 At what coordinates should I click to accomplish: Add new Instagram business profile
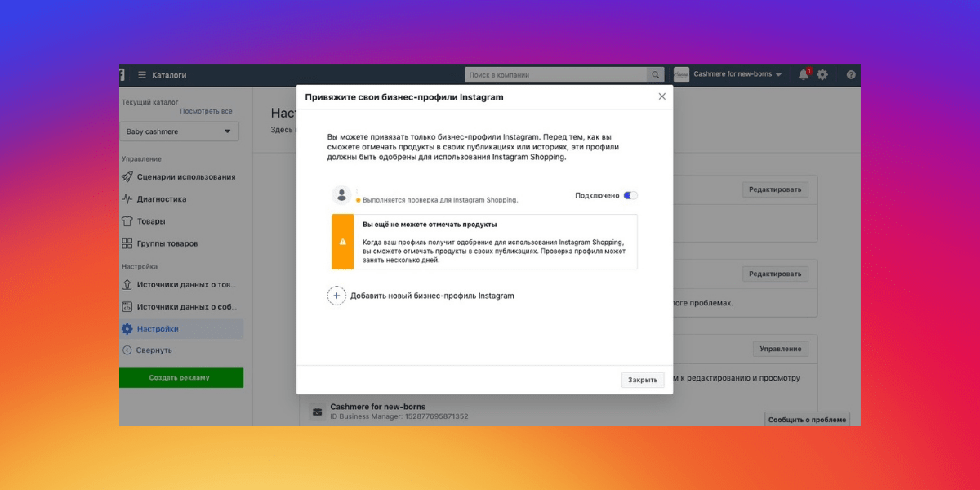point(421,296)
